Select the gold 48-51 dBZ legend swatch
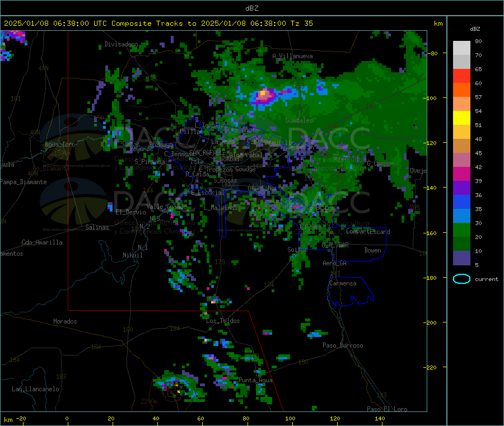Viewport: 504px width, 426px height. (461, 132)
